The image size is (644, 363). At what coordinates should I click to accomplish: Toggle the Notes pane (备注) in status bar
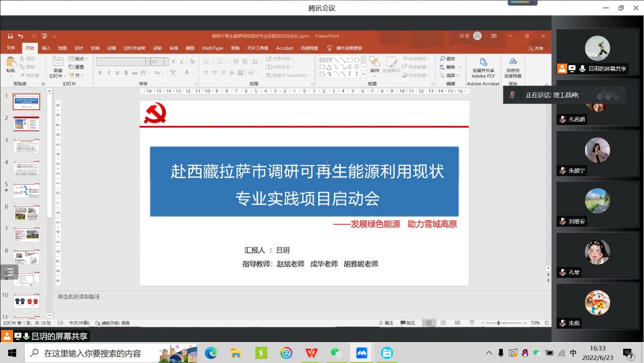pos(387,323)
